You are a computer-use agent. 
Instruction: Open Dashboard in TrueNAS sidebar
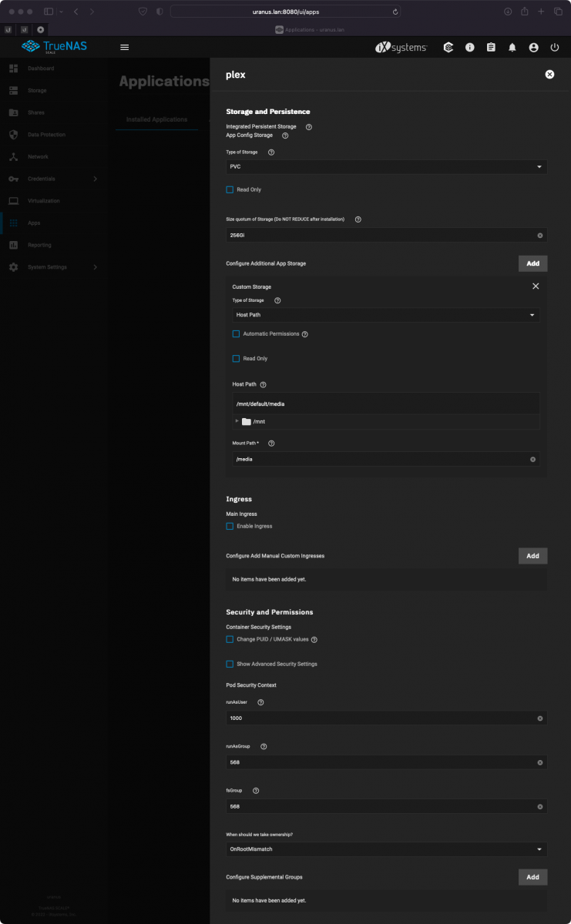(x=42, y=69)
